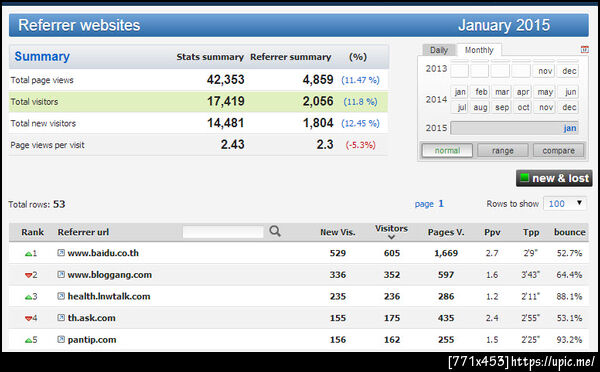
Task: Click the (11.47 %) percentage value
Action: pos(360,80)
